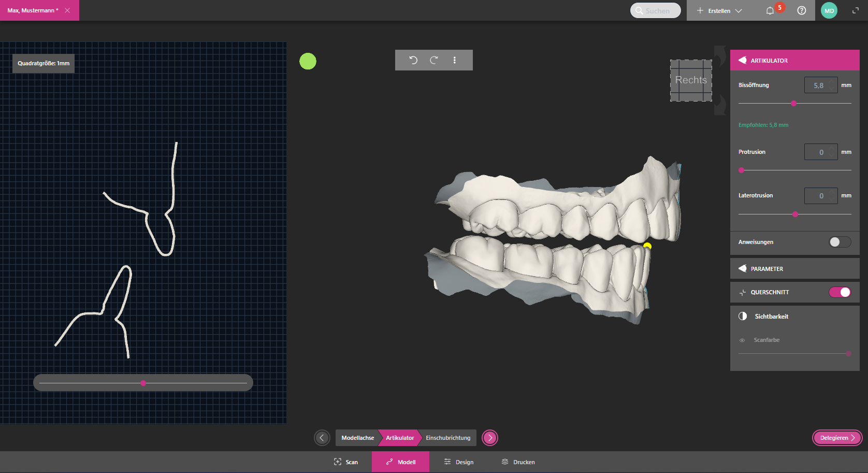Click the MD user avatar
Viewport: 868px width, 473px height.
tap(829, 11)
